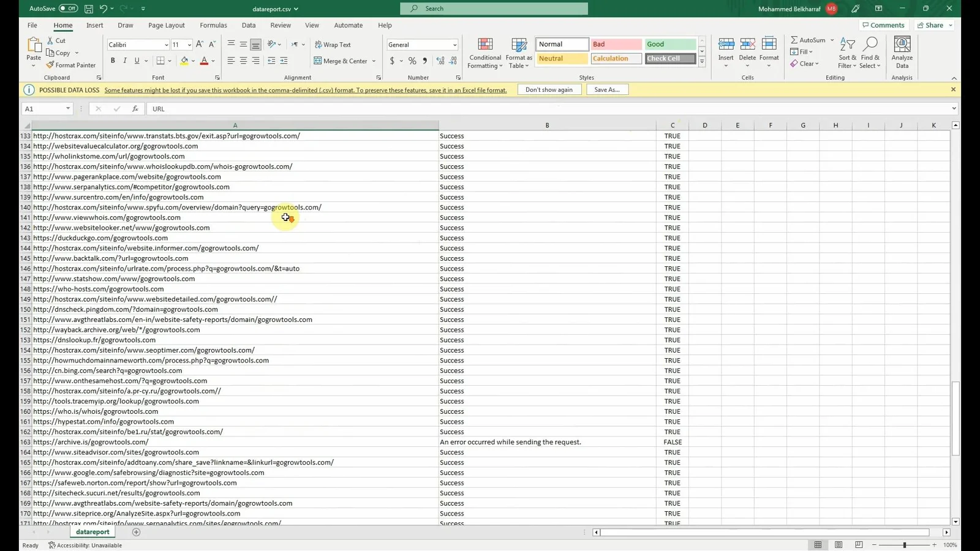Expand the cell styles gallery
The height and width of the screenshot is (551, 980).
[702, 62]
